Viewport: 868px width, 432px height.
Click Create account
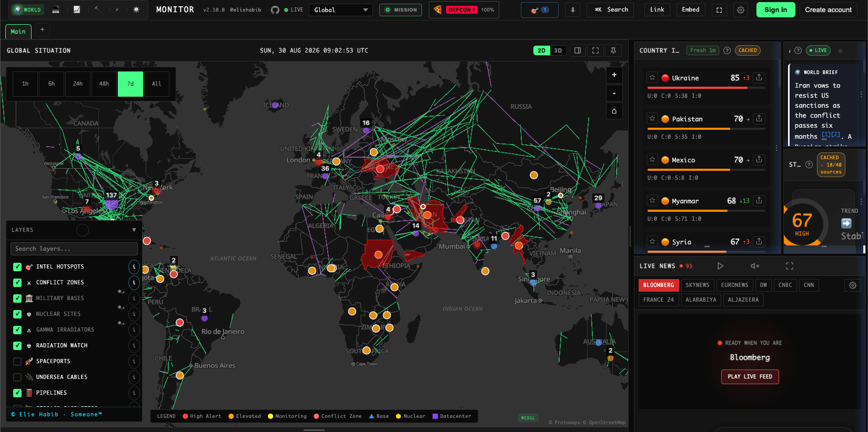tap(829, 10)
